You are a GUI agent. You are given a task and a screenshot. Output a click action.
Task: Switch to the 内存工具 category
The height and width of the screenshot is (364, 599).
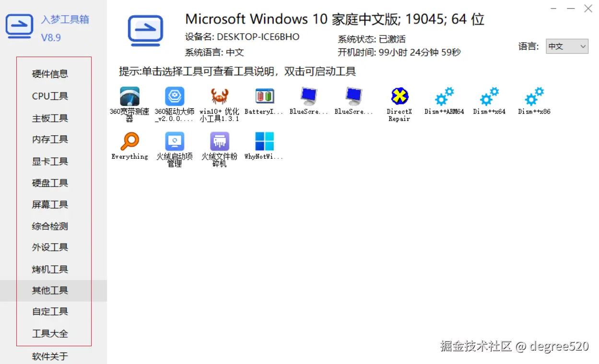(50, 140)
